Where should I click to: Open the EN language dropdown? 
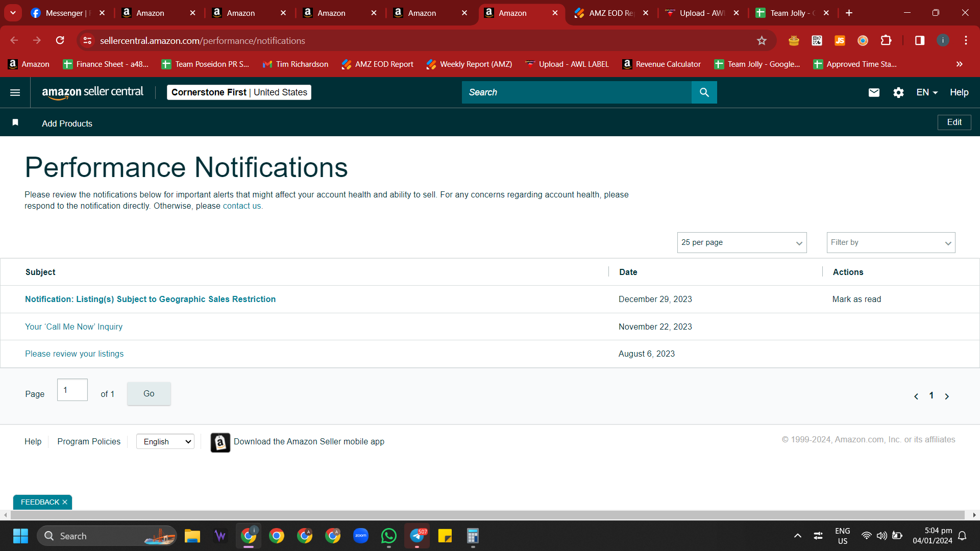pos(927,92)
